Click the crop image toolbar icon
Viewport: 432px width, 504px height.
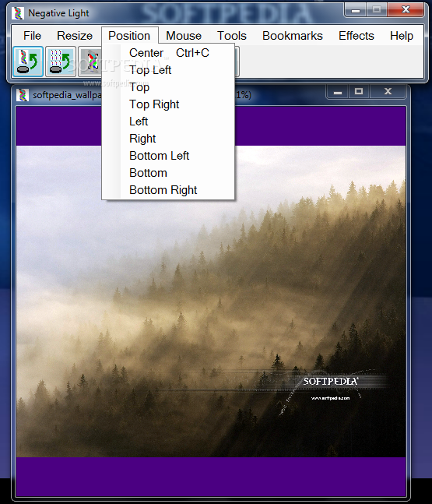[x=90, y=62]
